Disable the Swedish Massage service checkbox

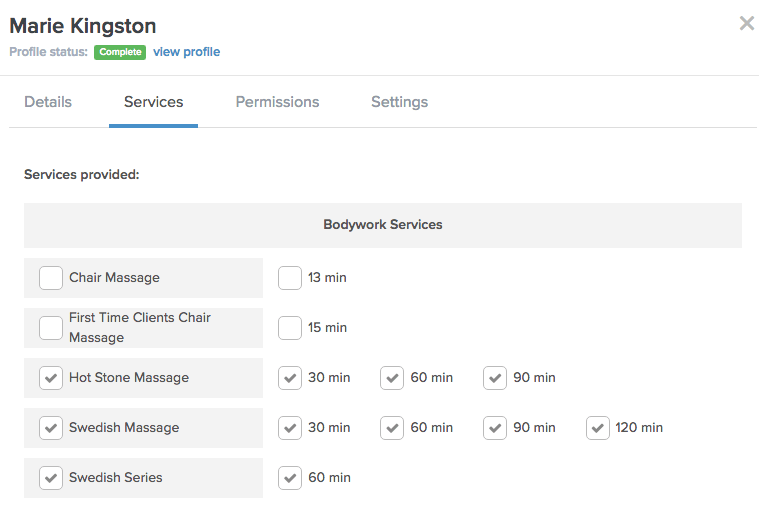click(51, 428)
